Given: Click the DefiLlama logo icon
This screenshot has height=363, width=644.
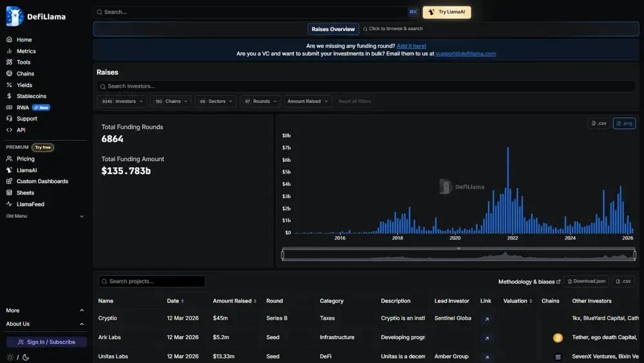Looking at the screenshot, I should click(15, 16).
